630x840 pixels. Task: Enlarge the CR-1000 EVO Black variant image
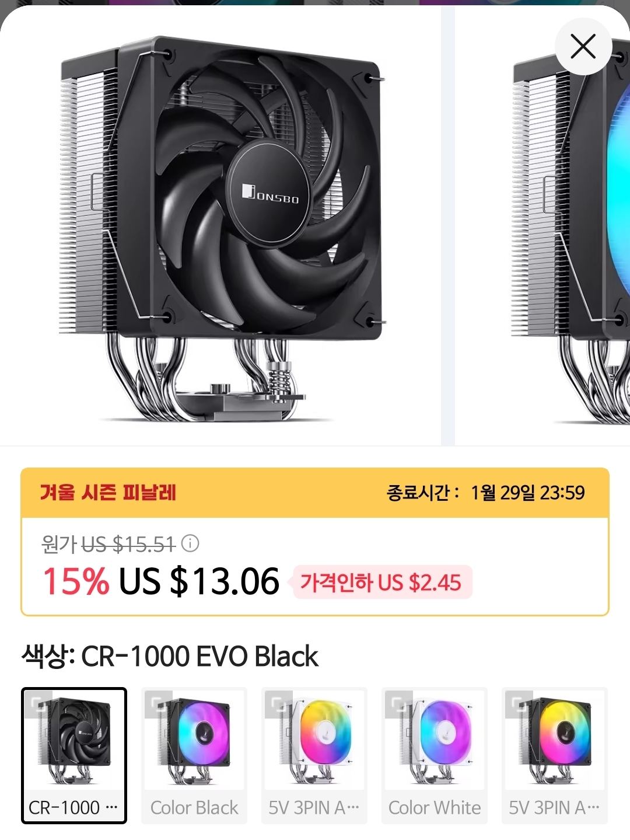pyautogui.click(x=38, y=704)
